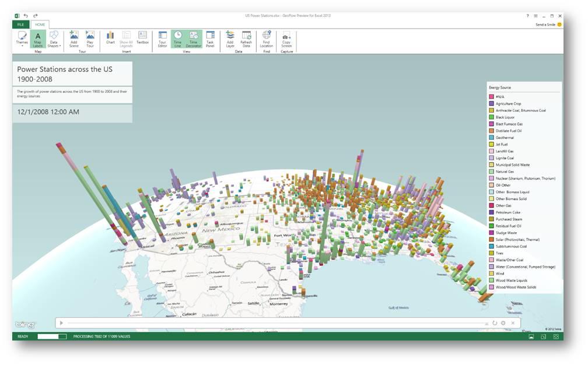
Task: Open the Themes dropdown
Action: tap(22, 38)
